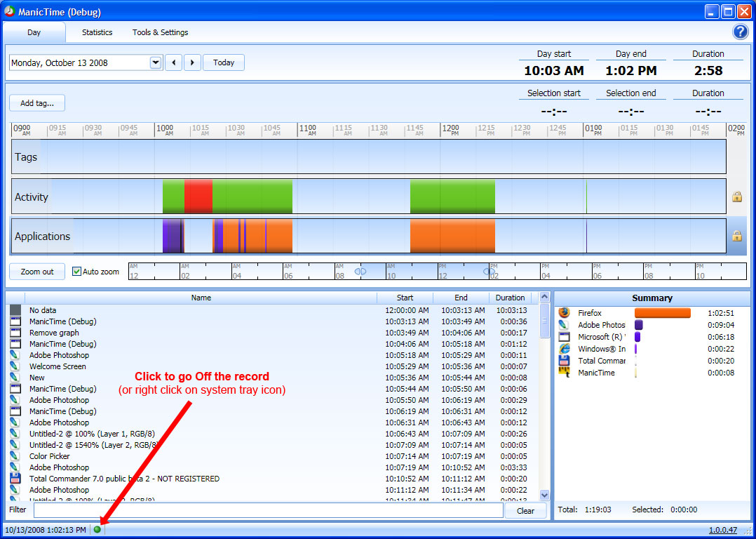This screenshot has width=756, height=539.
Task: Select the 'Welcome Screen' row
Action: 272,366
